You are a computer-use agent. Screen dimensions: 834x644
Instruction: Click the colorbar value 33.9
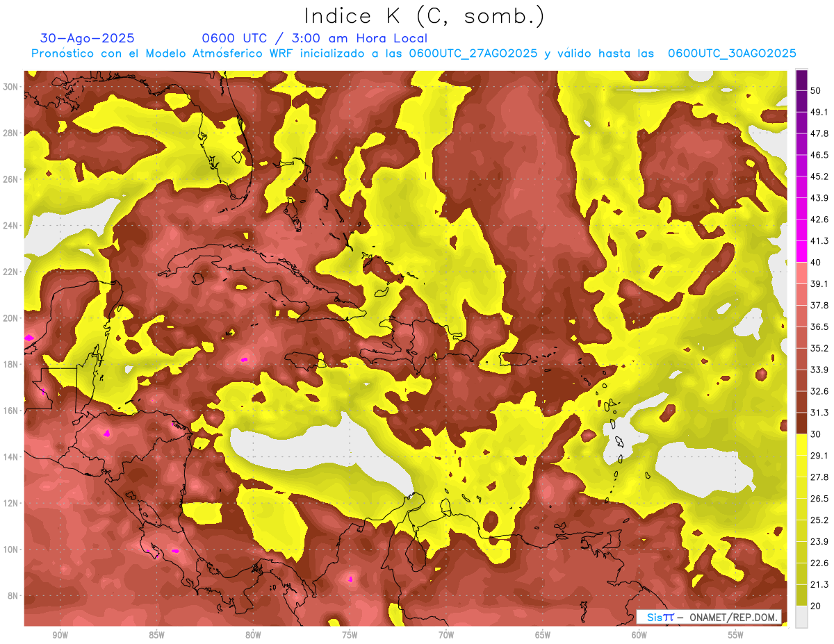click(x=819, y=370)
